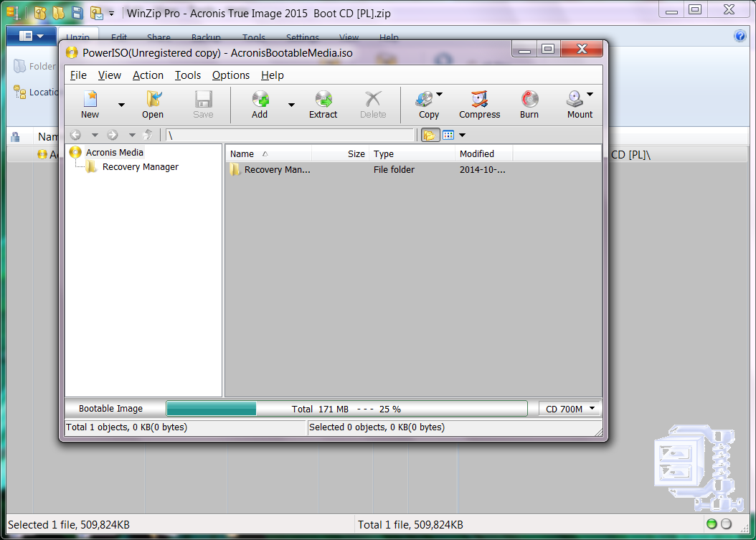Image resolution: width=756 pixels, height=540 pixels.
Task: Click the green status light in WinZip status bar
Action: (711, 524)
